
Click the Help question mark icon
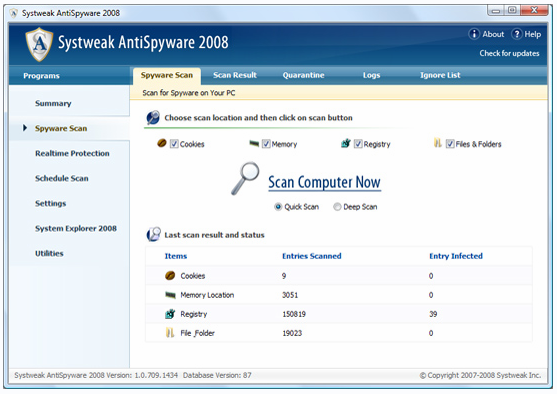pos(517,34)
